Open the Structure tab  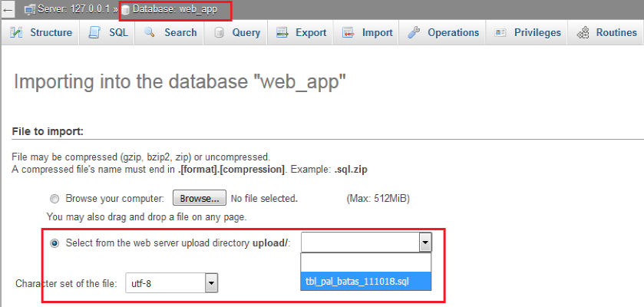pos(40,33)
